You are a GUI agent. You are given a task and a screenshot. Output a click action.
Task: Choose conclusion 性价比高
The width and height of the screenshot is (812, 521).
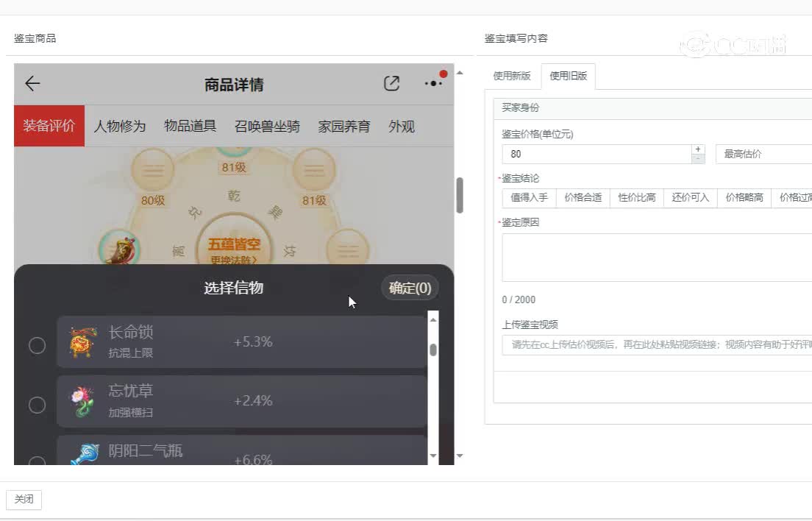[x=637, y=197]
